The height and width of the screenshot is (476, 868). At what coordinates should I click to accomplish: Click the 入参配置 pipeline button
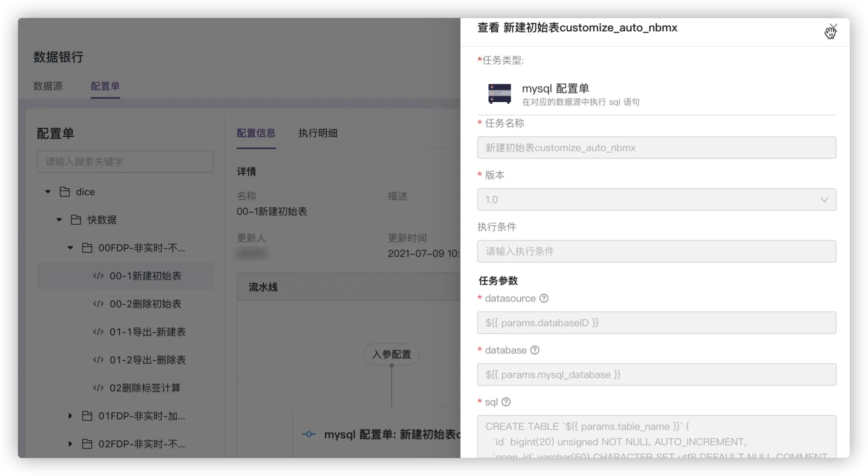click(x=391, y=354)
